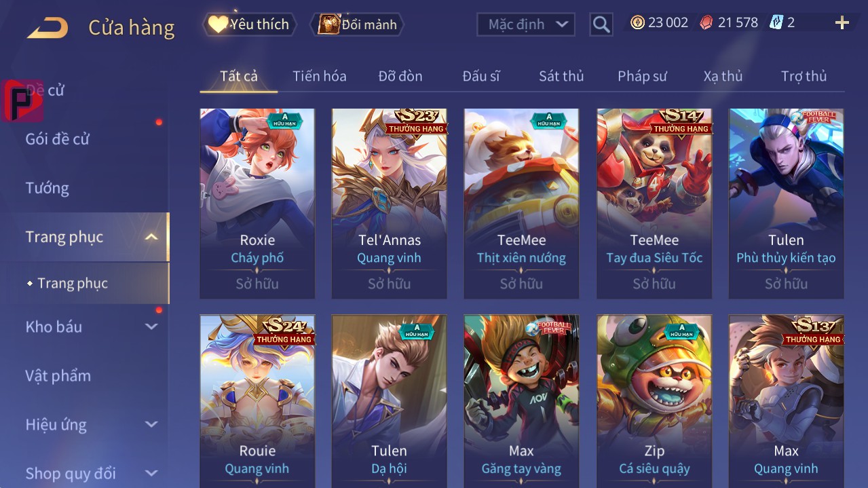Viewport: 868px width, 488px height.
Task: Tap the gold coin currency icon
Action: pos(637,22)
